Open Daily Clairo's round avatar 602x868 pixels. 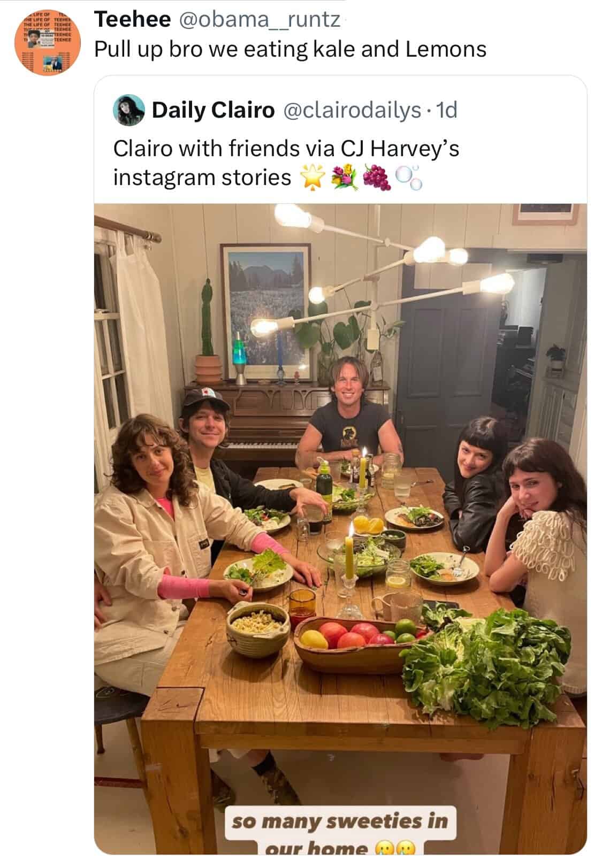[x=129, y=110]
